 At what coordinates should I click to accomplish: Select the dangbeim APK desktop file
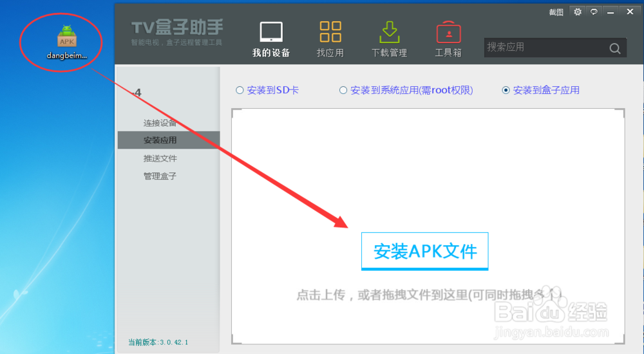pos(66,42)
